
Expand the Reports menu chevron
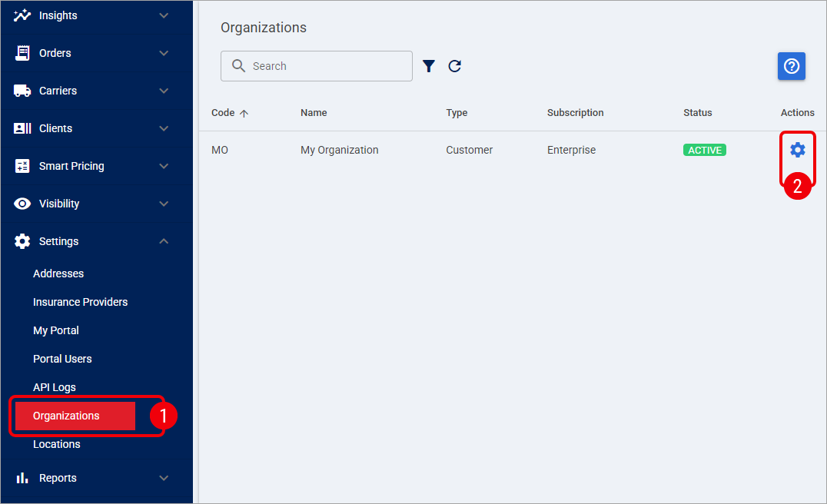tap(164, 478)
